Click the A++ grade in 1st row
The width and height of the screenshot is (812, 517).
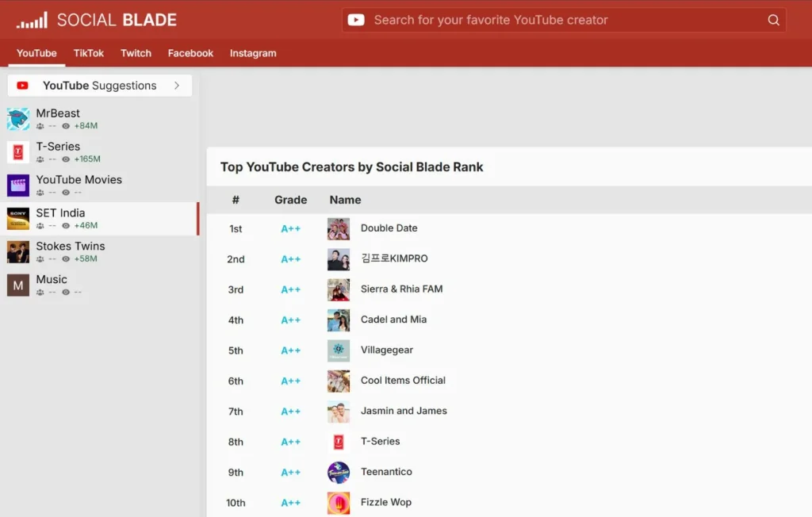click(x=290, y=228)
